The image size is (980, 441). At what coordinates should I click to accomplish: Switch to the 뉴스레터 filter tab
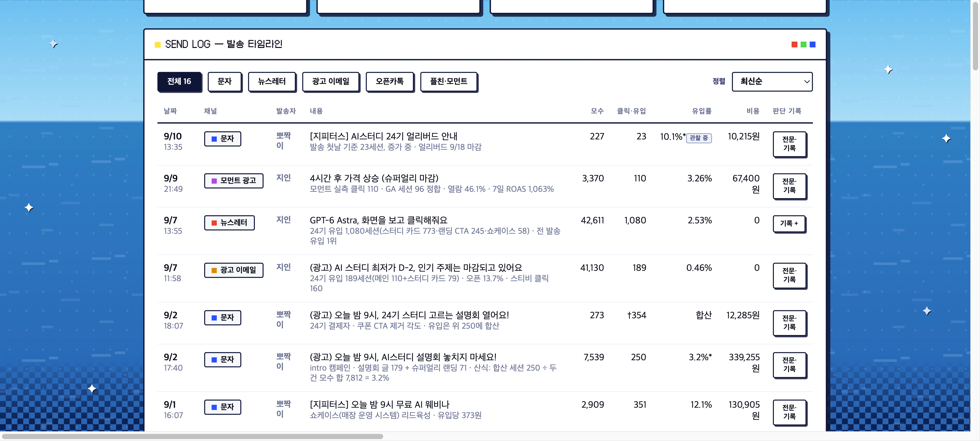(272, 82)
